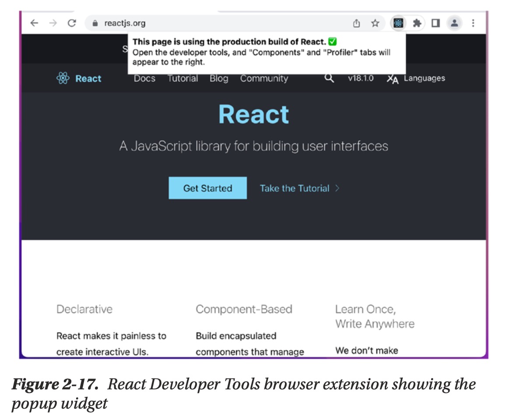Click the browser back arrow

point(34,23)
